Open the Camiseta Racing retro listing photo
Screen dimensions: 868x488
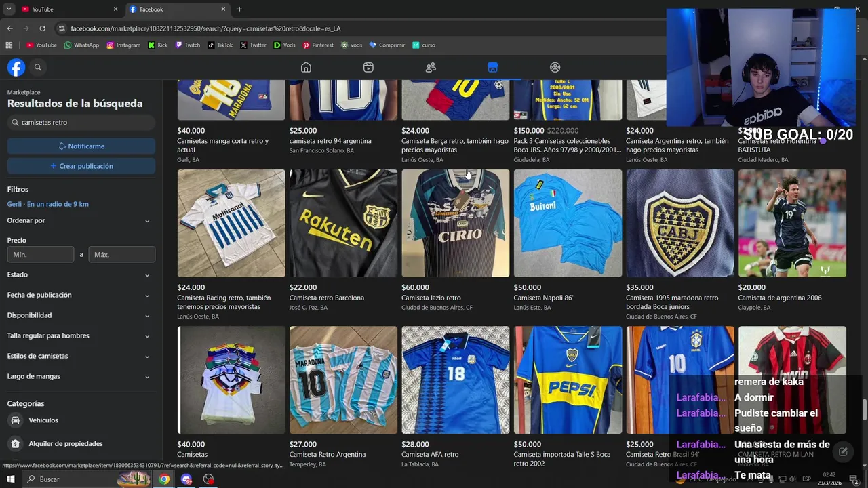(231, 223)
